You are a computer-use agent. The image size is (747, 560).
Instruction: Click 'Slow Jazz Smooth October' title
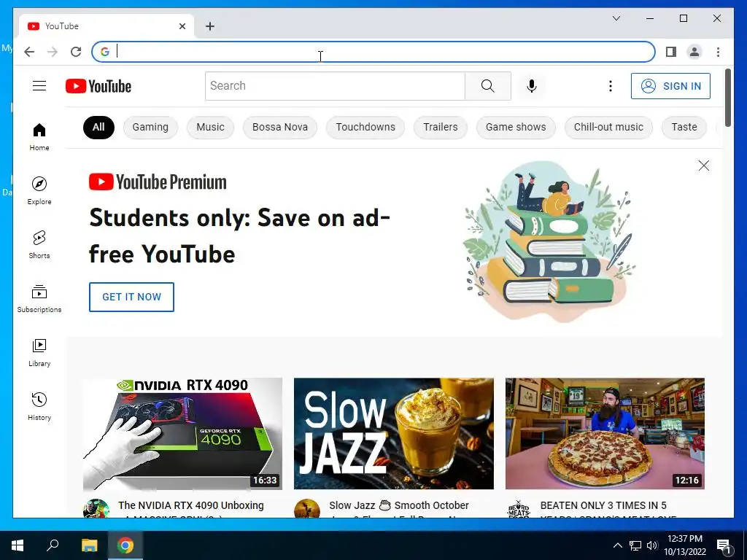[x=399, y=505]
